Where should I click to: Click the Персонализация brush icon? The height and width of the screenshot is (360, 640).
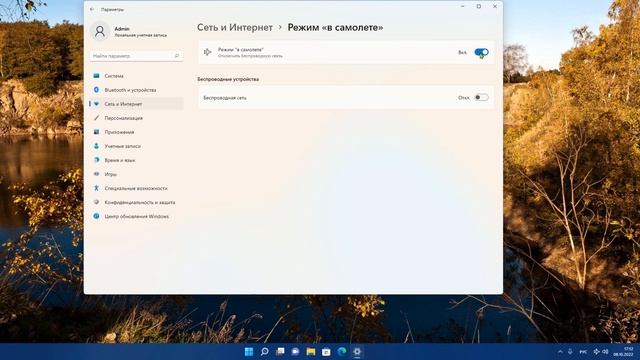click(x=96, y=118)
